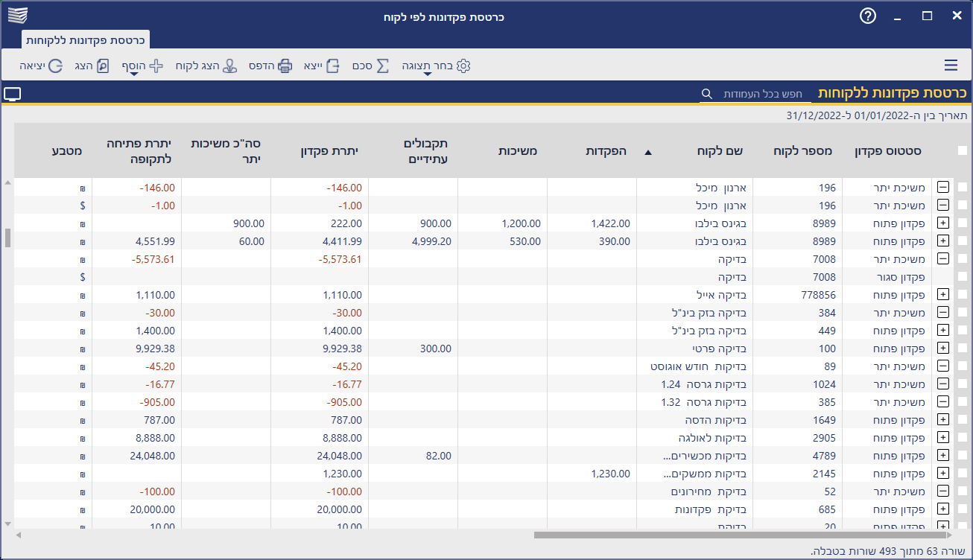Expand the row of customer 2905

(942, 437)
